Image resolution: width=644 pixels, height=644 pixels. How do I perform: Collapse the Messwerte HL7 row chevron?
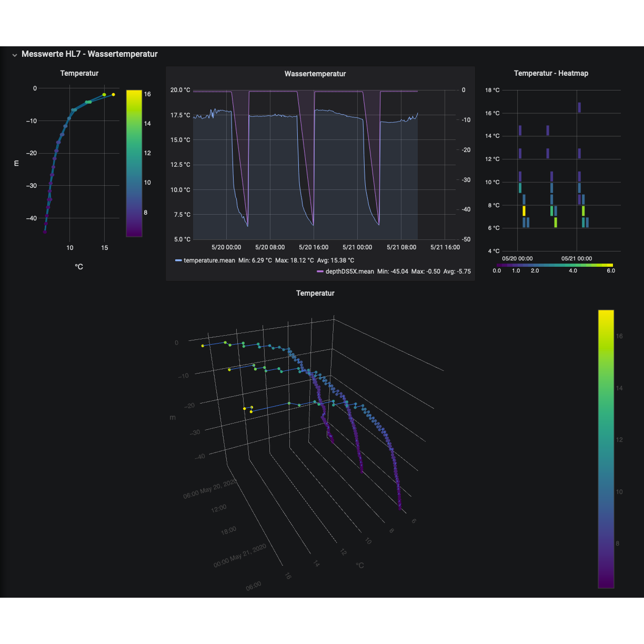point(15,55)
